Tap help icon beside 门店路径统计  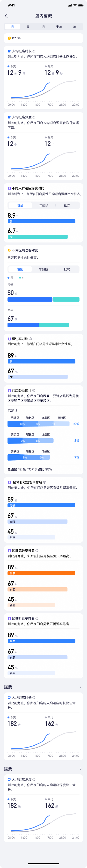pos(34,391)
